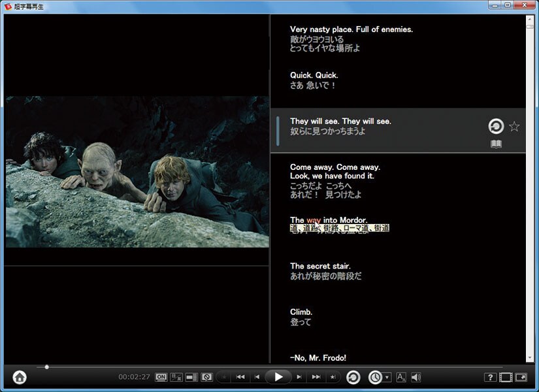Click the clock speed icon in the bottom bar
The height and width of the screenshot is (392, 539).
[376, 377]
